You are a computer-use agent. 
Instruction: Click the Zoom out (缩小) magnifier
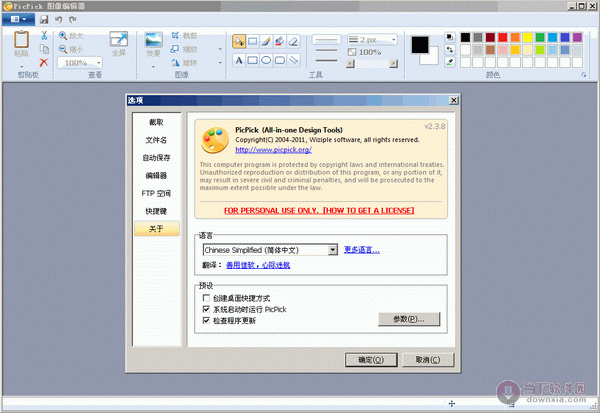click(63, 49)
